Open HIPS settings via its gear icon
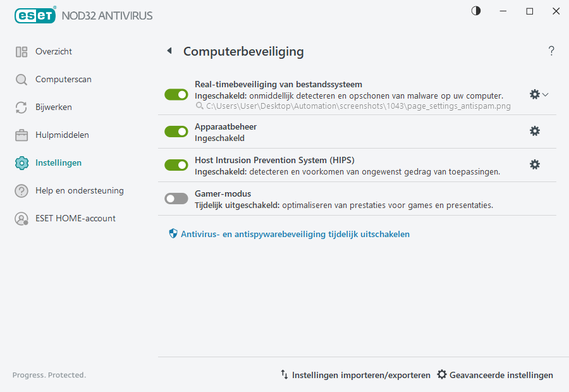Screen dimensions: 569x392 (x=535, y=164)
